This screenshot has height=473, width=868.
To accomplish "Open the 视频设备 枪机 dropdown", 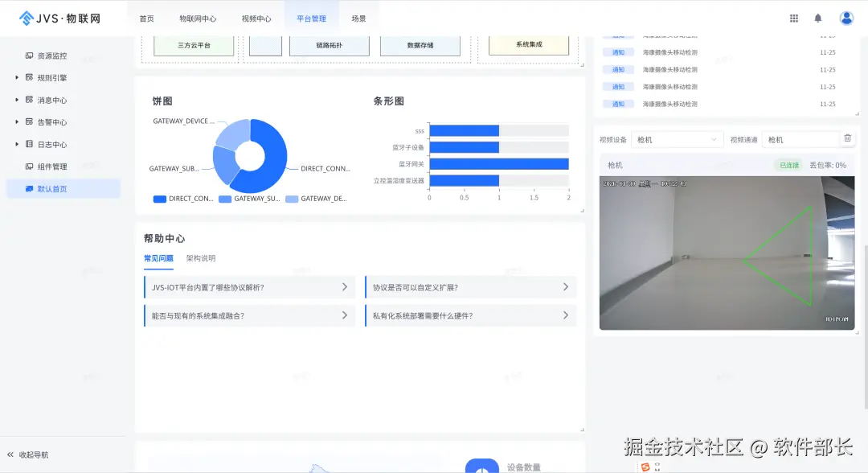I will point(677,138).
